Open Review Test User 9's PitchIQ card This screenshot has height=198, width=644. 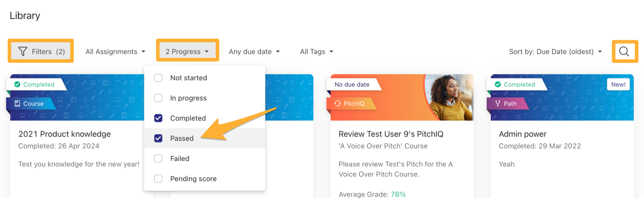coord(391,134)
